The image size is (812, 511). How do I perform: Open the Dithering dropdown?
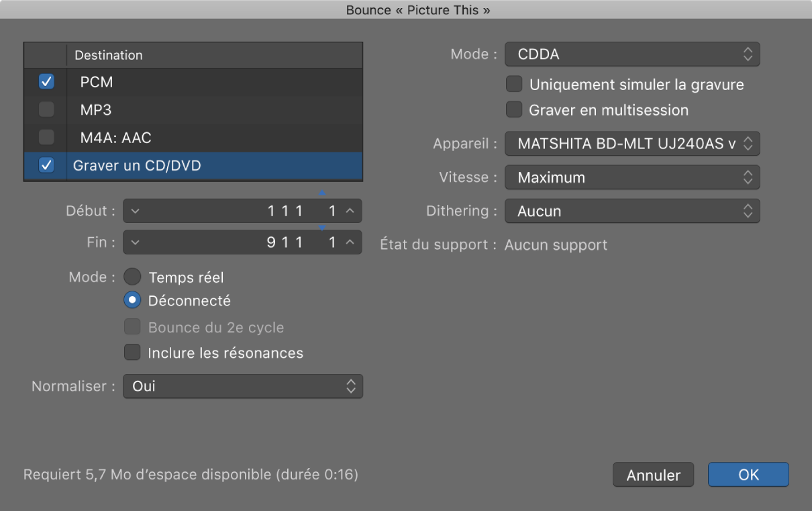631,211
